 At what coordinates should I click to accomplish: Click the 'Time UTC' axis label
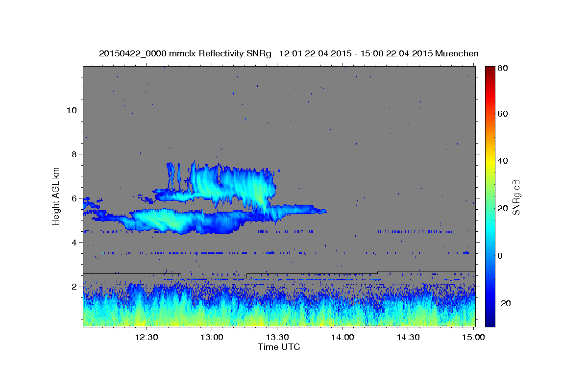[279, 347]
